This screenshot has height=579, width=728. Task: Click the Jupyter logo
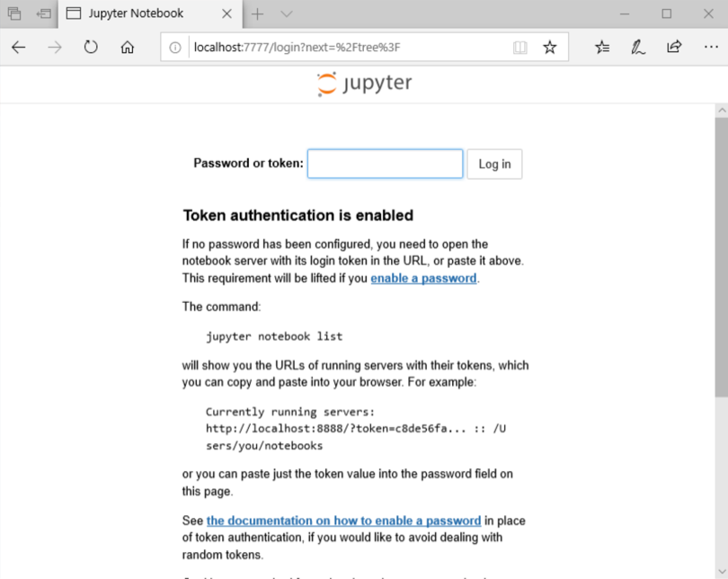click(x=364, y=84)
